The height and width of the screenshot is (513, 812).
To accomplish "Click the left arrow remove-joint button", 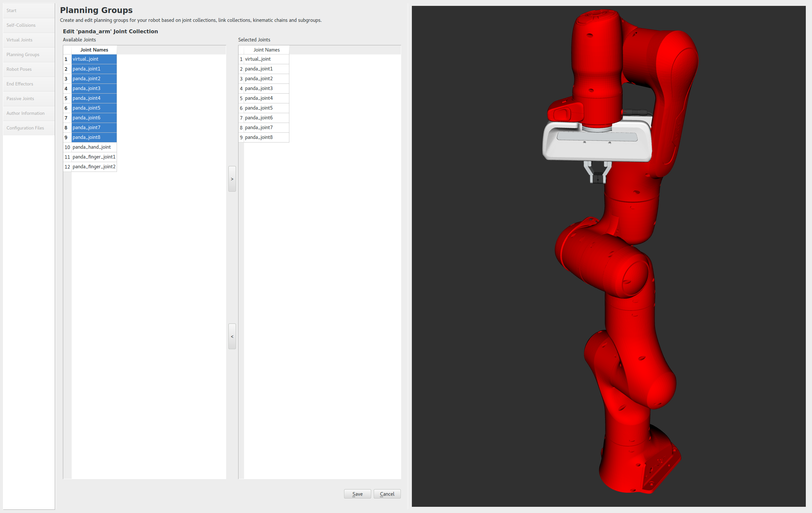I will click(232, 337).
